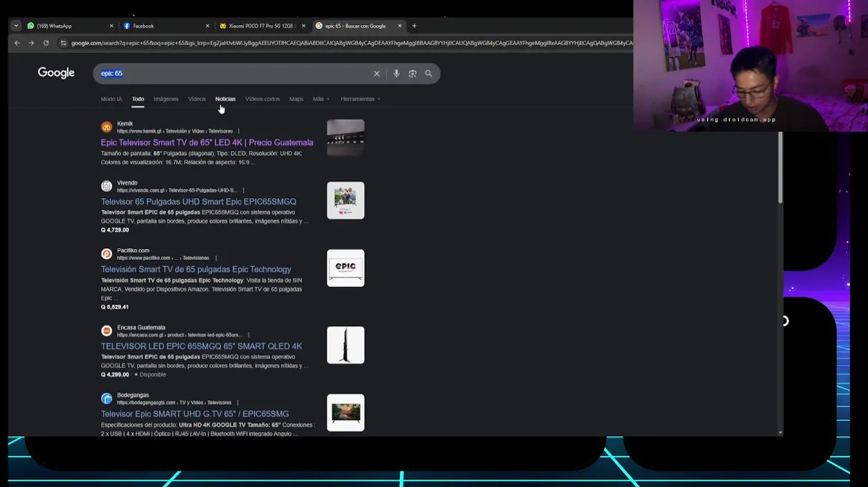Click the Google logo
This screenshot has height=487, width=868.
tap(56, 73)
